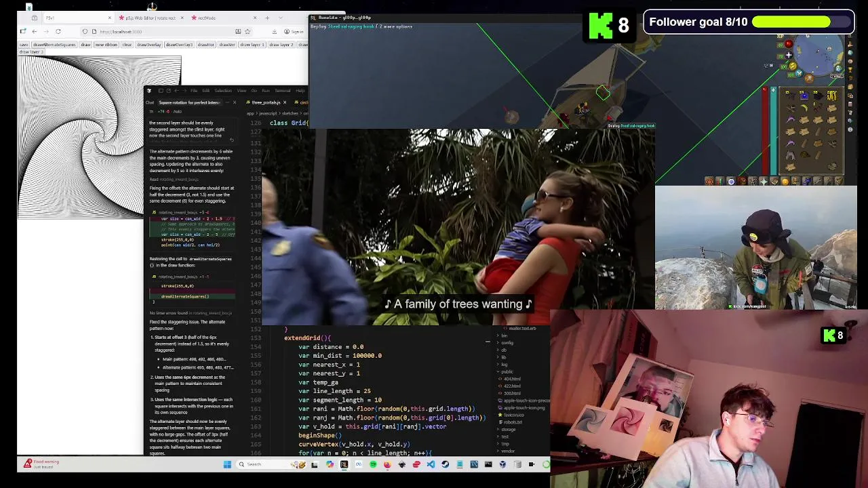
Task: Switch to the p5.js Web Editor tab
Action: tap(151, 18)
